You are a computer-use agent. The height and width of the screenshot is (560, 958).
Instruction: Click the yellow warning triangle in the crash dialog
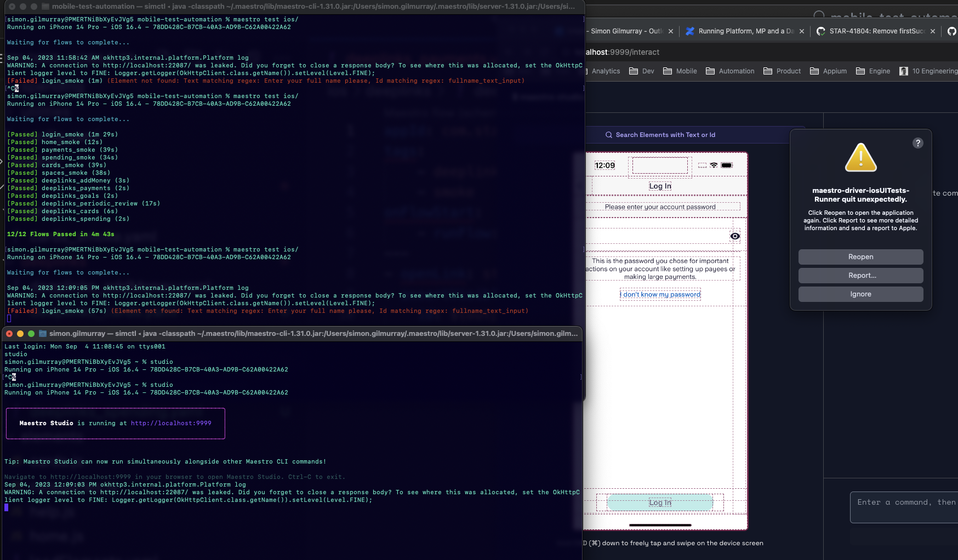point(860,158)
